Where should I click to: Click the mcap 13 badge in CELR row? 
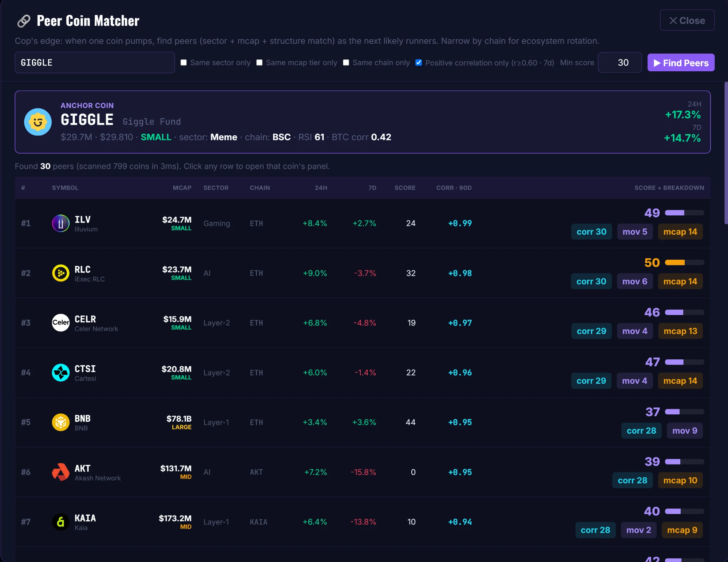(680, 331)
